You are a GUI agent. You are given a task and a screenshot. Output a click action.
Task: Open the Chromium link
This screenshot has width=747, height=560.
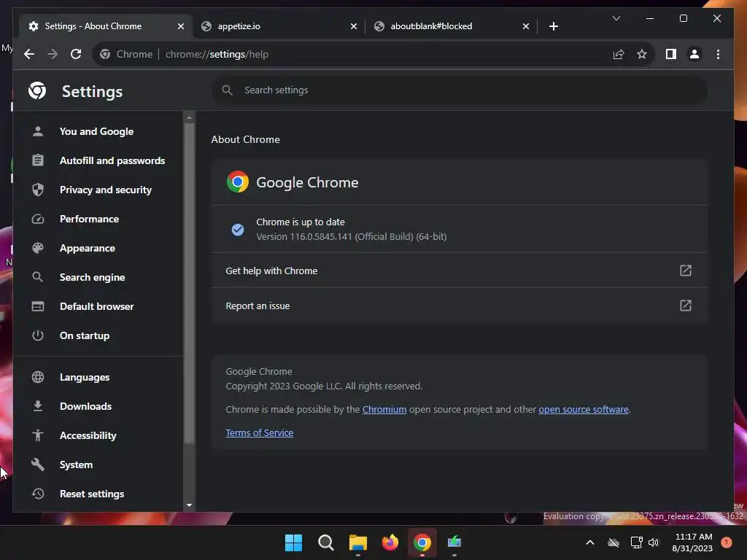pyautogui.click(x=384, y=410)
